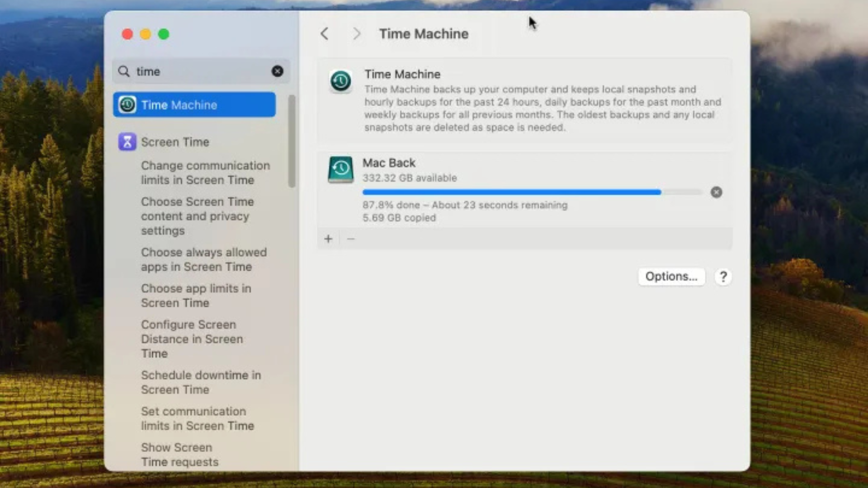Image resolution: width=868 pixels, height=488 pixels.
Task: Open Time Machine help question mark
Action: tap(723, 276)
